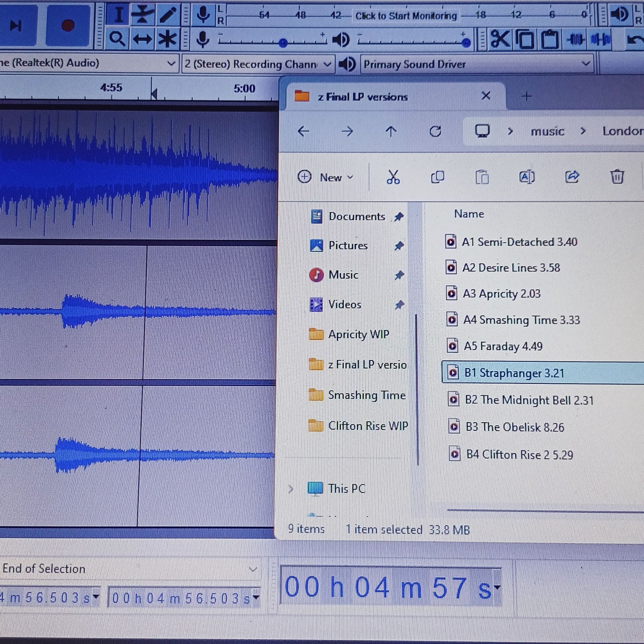Click Explorer's Delete trash icon
The height and width of the screenshot is (644, 644).
pos(617,177)
